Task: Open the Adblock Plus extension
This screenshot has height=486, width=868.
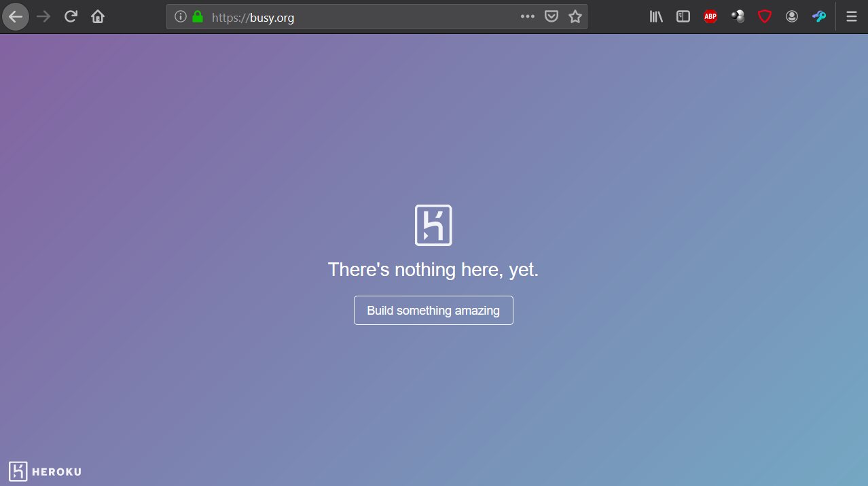Action: tap(710, 16)
